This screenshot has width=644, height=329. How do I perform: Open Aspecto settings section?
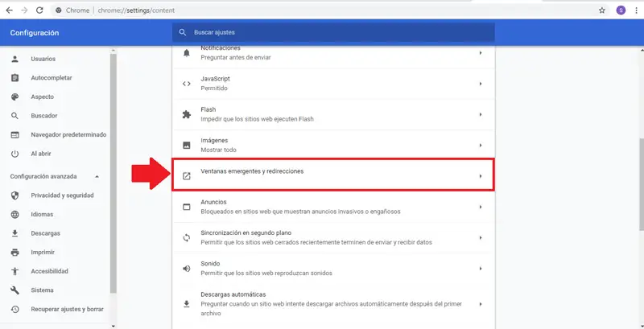(56, 97)
